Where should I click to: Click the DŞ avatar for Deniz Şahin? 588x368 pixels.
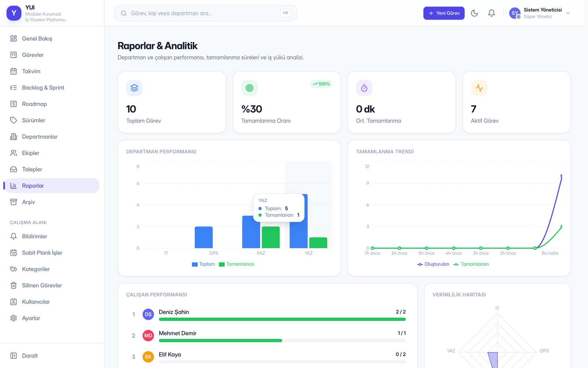point(148,314)
